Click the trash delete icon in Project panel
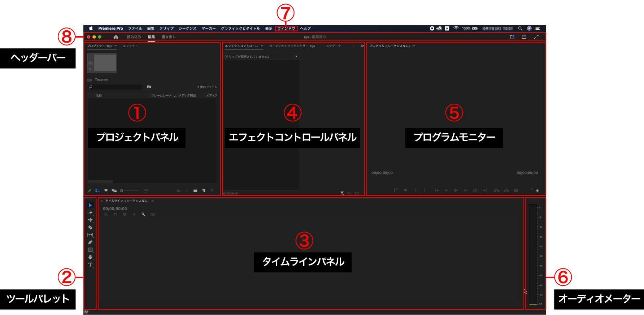The width and height of the screenshot is (644, 315). click(212, 190)
